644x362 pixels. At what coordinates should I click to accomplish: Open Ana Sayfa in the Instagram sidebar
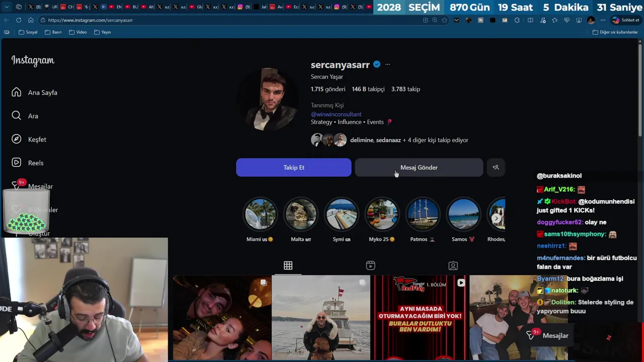35,93
